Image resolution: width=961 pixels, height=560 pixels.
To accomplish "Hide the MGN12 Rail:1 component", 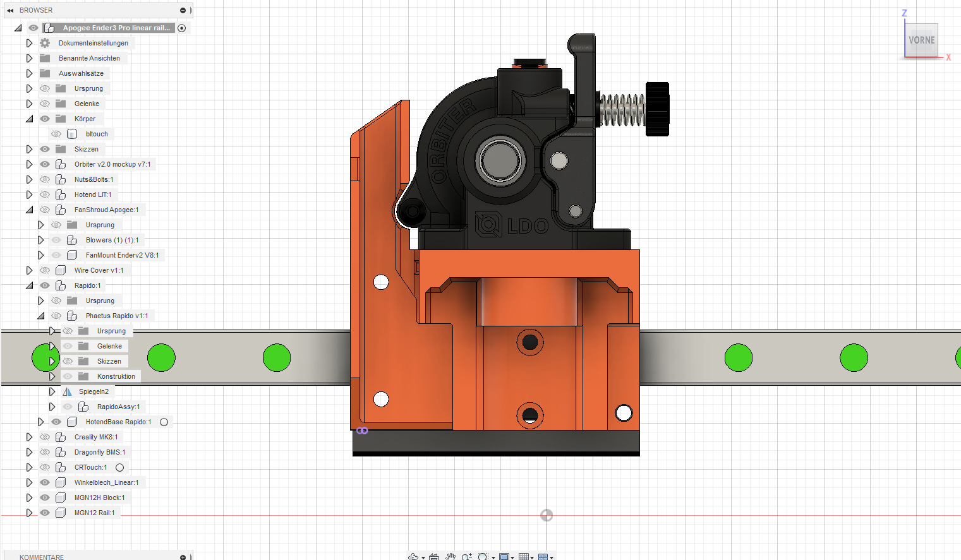I will click(x=45, y=513).
